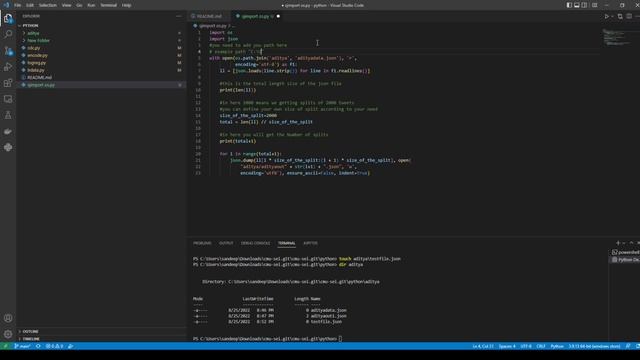The height and width of the screenshot is (360, 640).
Task: Open the Customize Layout icon
Action: point(595,5)
